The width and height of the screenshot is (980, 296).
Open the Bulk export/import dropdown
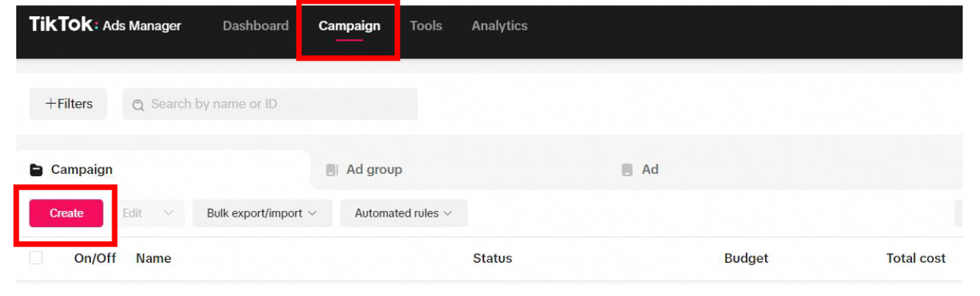coord(262,213)
